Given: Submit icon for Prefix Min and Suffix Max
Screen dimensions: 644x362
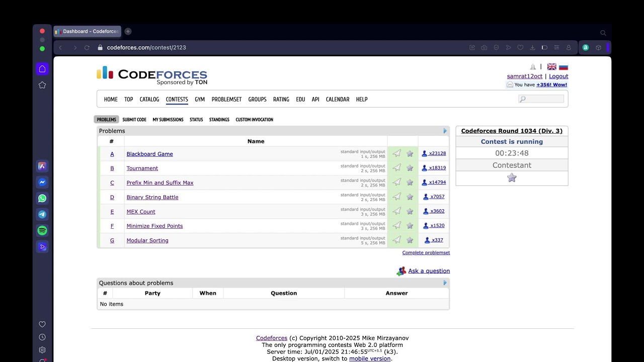Looking at the screenshot, I should pos(397,182).
